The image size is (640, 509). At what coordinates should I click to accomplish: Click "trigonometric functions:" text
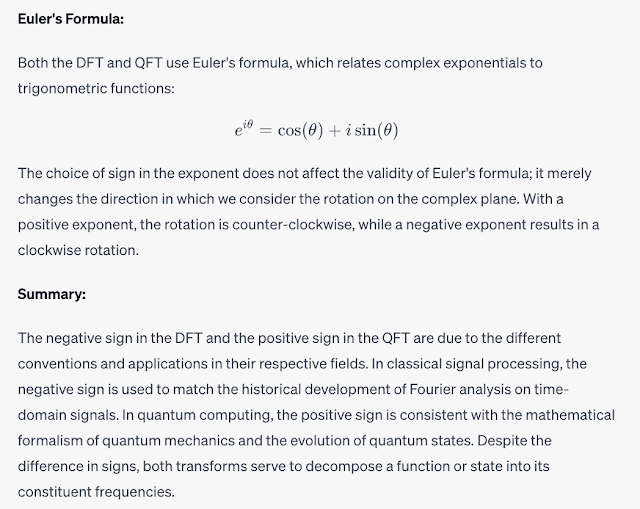(x=96, y=88)
